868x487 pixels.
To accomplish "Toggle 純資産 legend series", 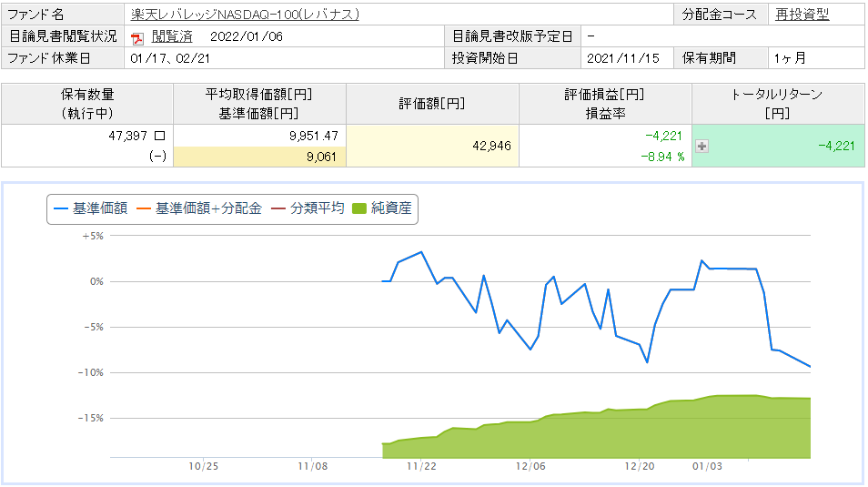I will [x=382, y=208].
